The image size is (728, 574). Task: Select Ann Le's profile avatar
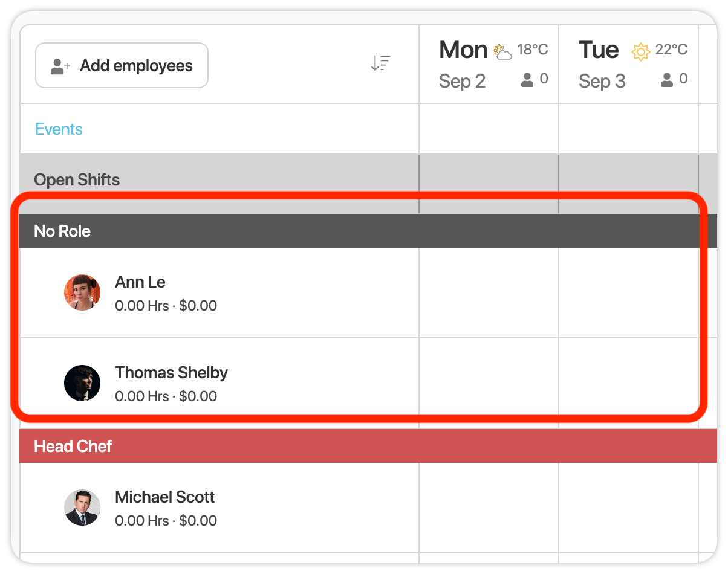[82, 292]
